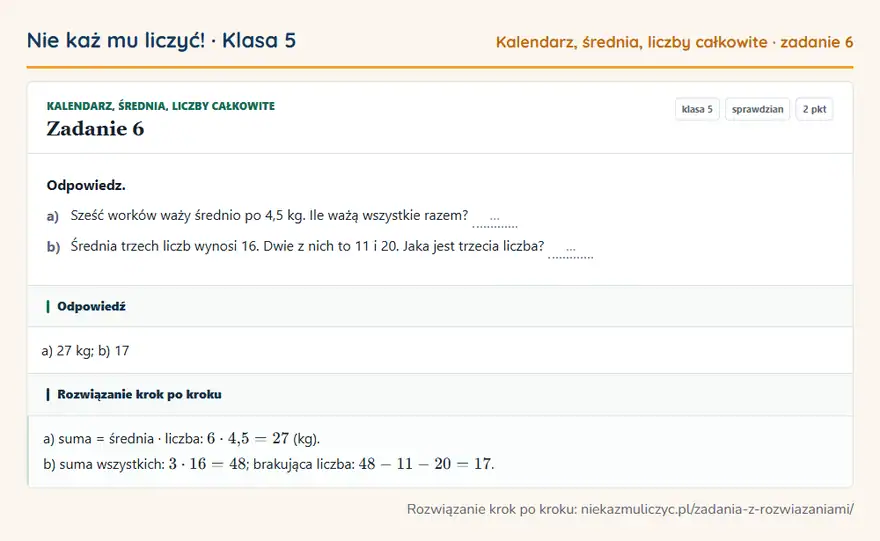
Task: Select the 'klasa 5' tag
Action: tap(697, 109)
